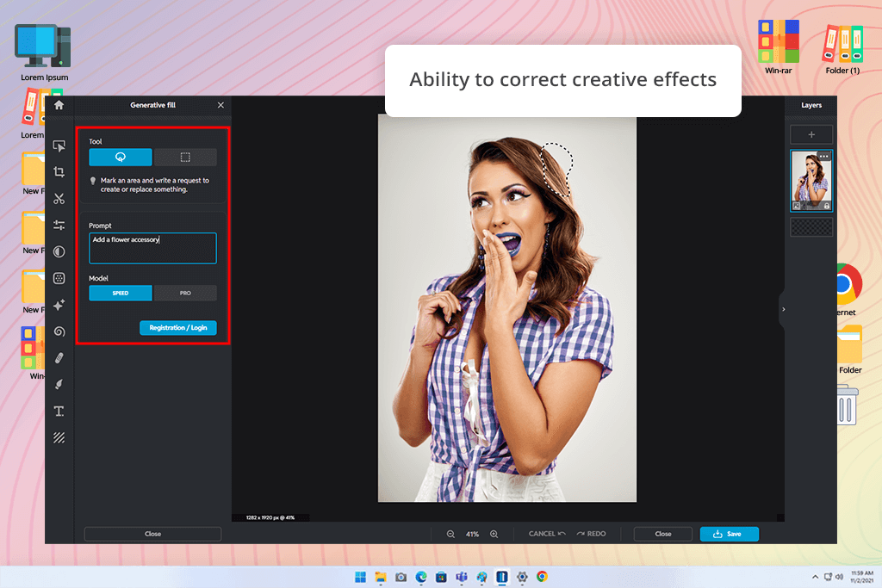882x588 pixels.
Task: Open Chrome from taskbar
Action: [543, 577]
